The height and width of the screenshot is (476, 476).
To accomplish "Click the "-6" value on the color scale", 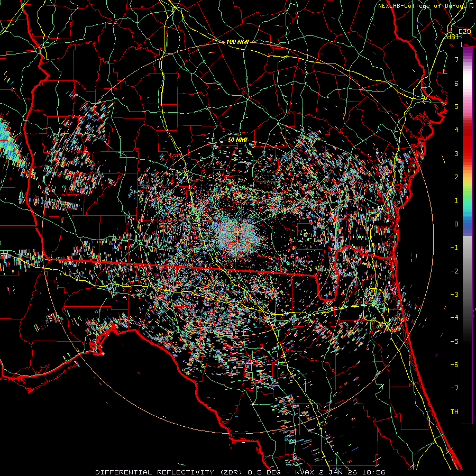I will click(x=454, y=365).
